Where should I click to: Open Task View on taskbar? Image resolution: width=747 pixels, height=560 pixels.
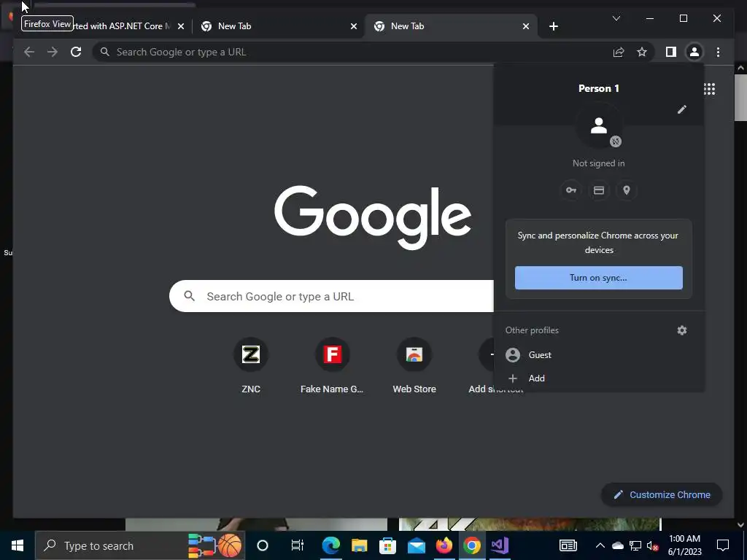[297, 545]
